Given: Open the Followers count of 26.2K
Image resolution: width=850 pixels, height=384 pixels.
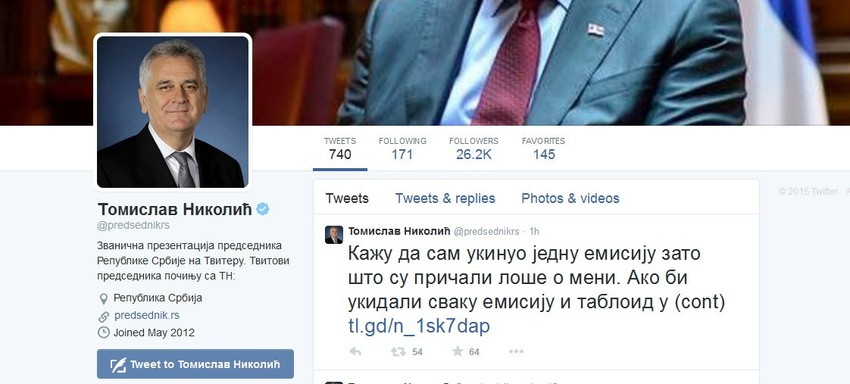Looking at the screenshot, I should (474, 148).
